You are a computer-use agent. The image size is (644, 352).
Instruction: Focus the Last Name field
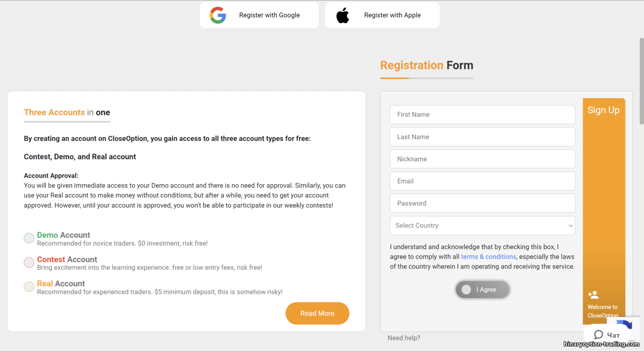(x=482, y=137)
